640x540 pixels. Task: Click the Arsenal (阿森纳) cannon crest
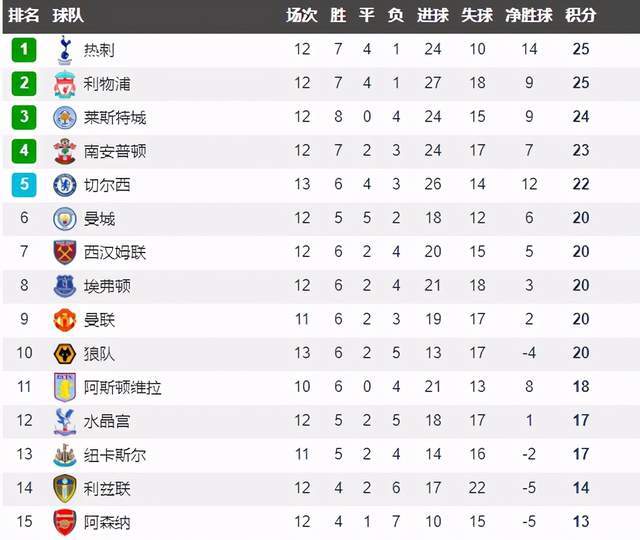tap(65, 522)
